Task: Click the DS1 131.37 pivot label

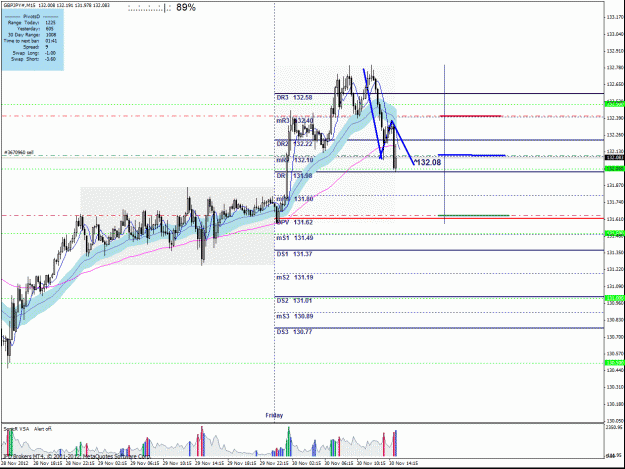Action: pos(294,254)
